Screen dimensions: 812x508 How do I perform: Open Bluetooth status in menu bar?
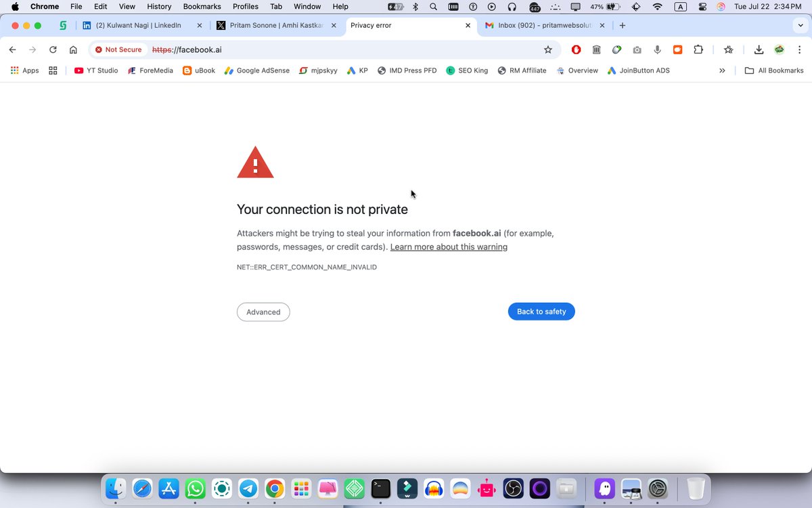[x=415, y=6]
